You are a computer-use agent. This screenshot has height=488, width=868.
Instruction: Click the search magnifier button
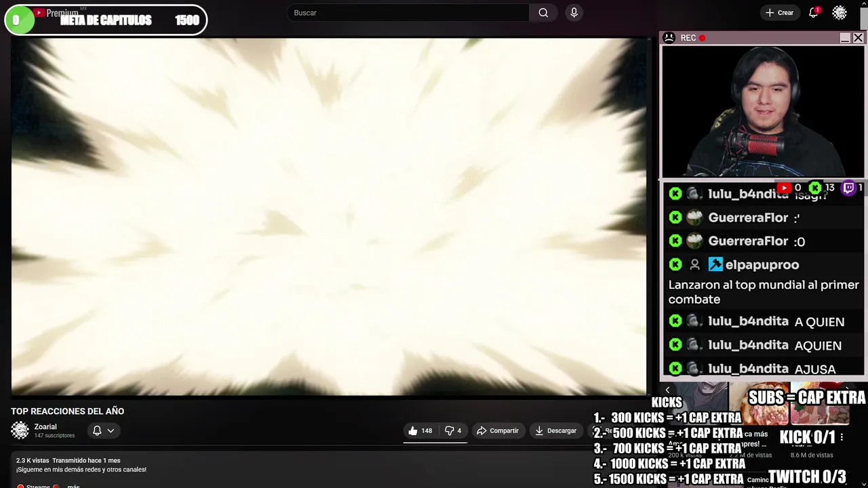coord(543,13)
